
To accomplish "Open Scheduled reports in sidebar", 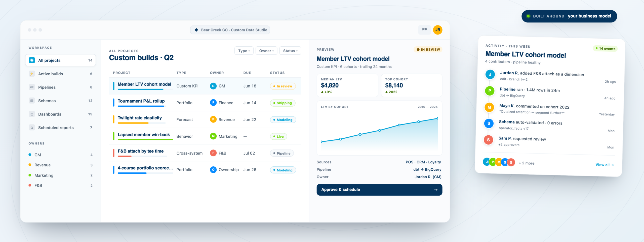I will coord(61,128).
